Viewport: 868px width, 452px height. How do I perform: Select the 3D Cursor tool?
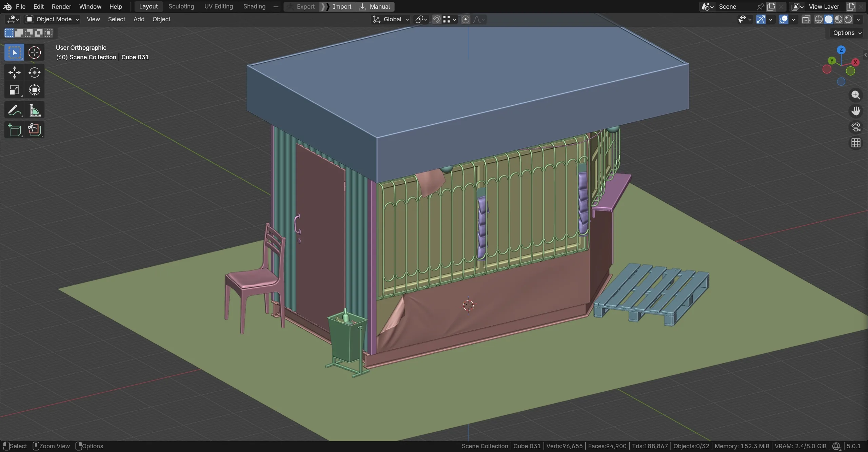point(34,53)
